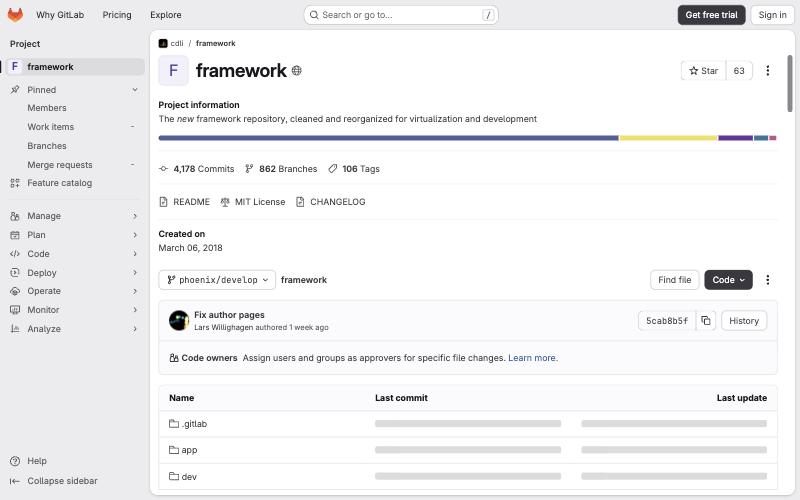Open the Explore page
The image size is (800, 500).
165,15
